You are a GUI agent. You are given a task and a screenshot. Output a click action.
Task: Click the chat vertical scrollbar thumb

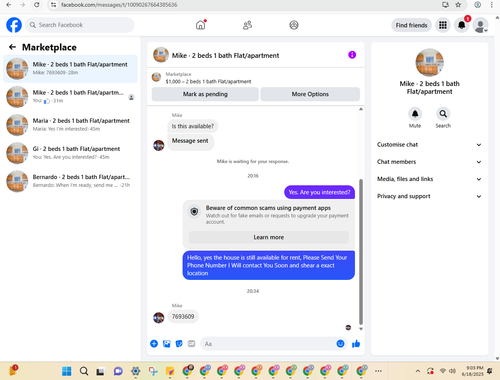coord(361,252)
